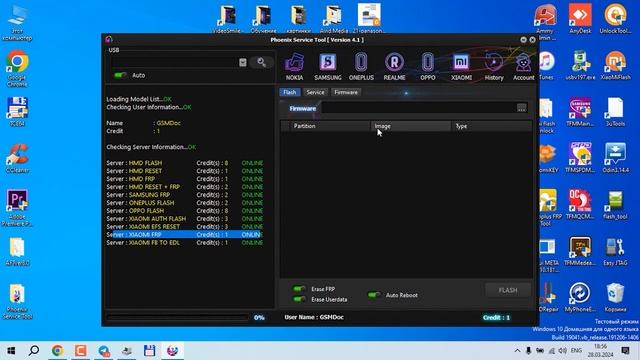Open the Easy JTAG desktop shortcut
This screenshot has height=360, width=640.
tap(615, 251)
